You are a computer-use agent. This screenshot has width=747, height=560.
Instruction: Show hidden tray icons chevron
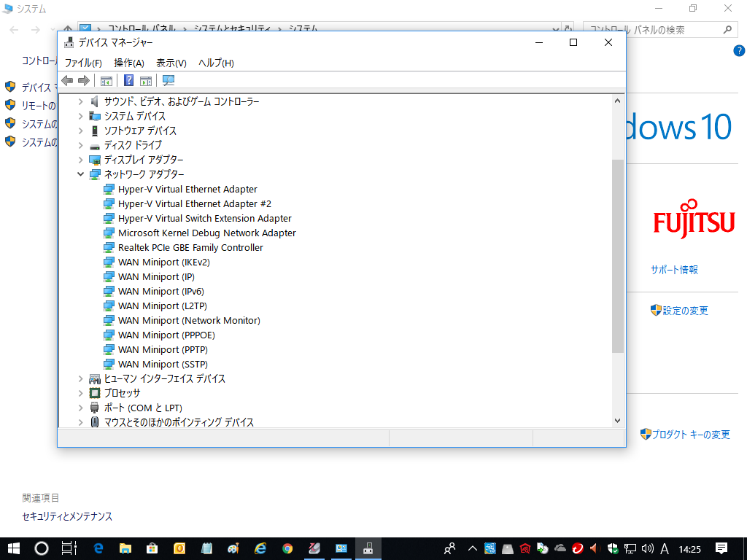(472, 548)
